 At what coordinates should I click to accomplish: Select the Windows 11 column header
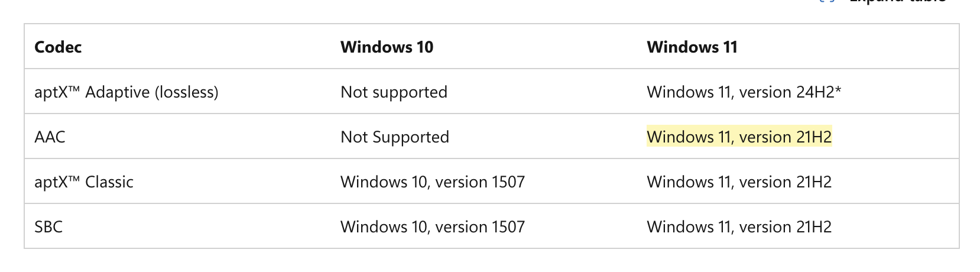tap(692, 47)
